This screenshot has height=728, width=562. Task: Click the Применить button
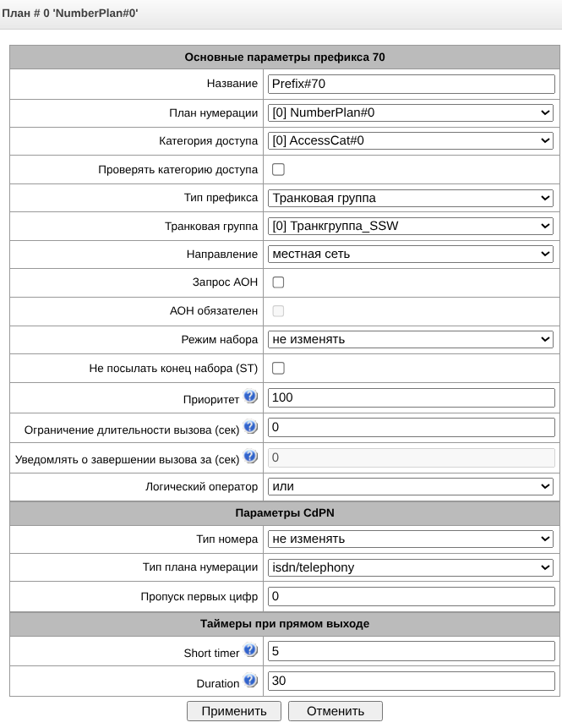pyautogui.click(x=234, y=711)
